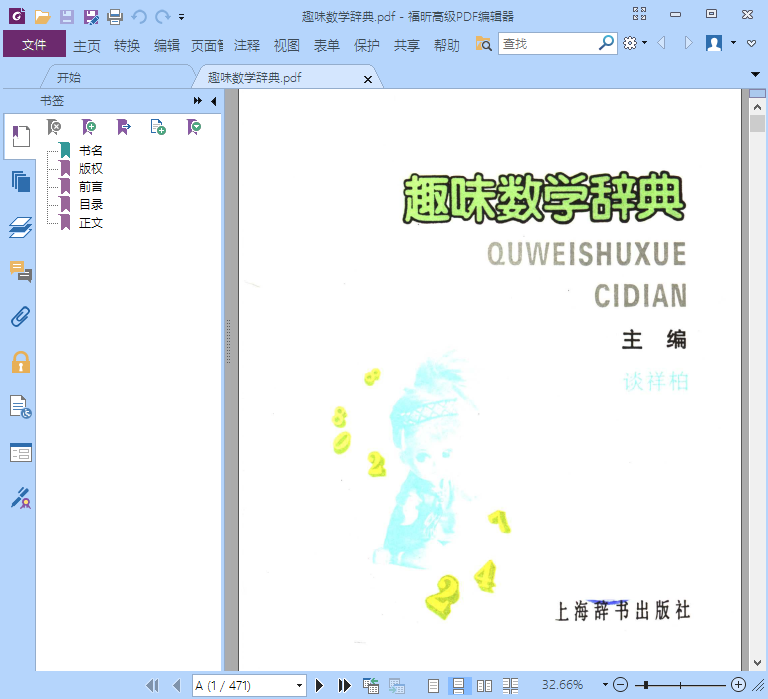Open the 表单 ribbon tab

click(x=327, y=46)
